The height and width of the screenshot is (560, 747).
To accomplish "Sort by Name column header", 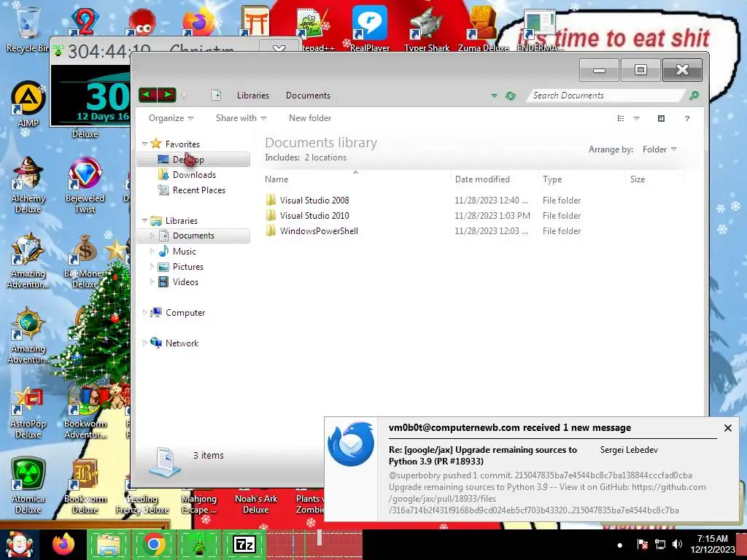I will click(356, 179).
